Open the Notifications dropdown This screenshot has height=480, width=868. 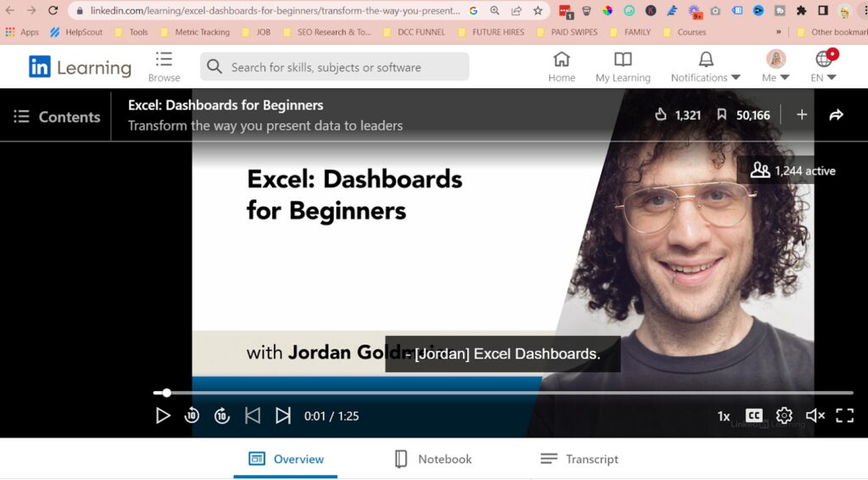coord(705,67)
